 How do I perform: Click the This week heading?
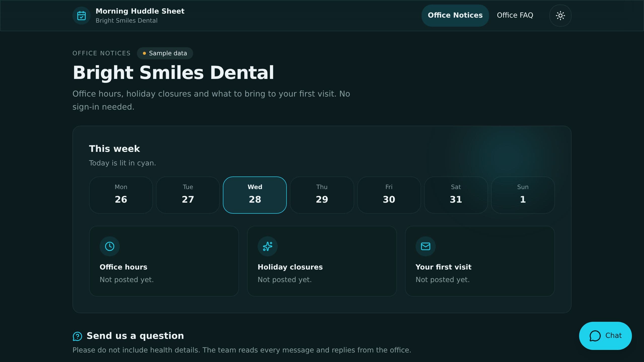pyautogui.click(x=114, y=149)
